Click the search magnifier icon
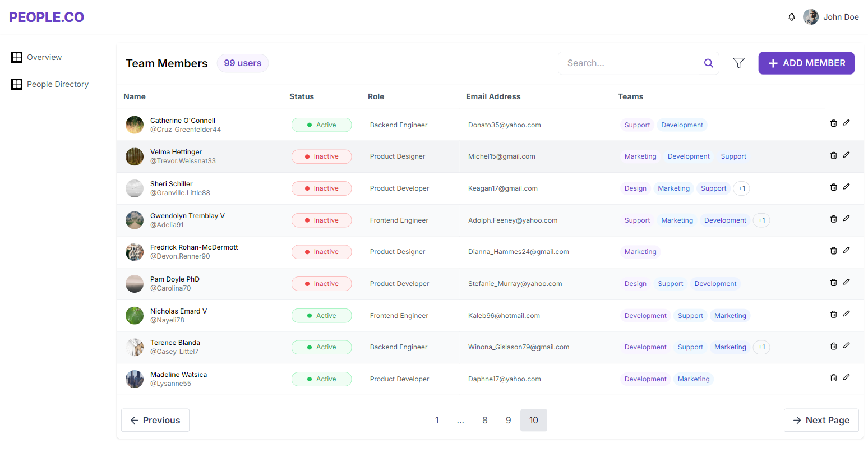 click(x=709, y=63)
